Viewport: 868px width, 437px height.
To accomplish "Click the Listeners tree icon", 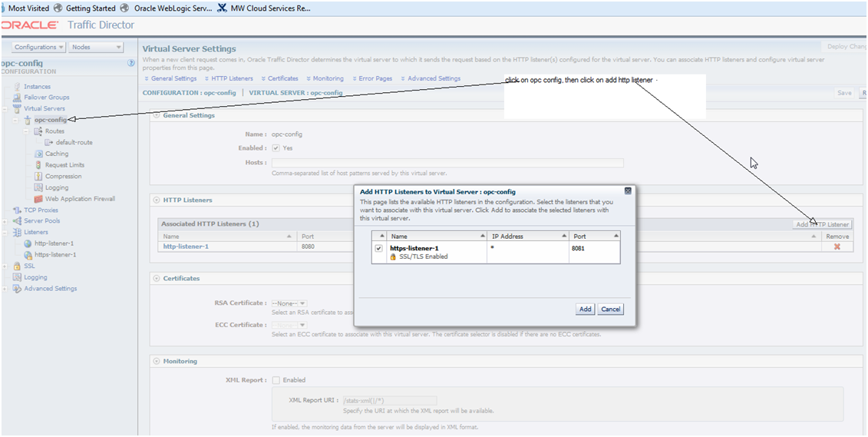I will [17, 232].
